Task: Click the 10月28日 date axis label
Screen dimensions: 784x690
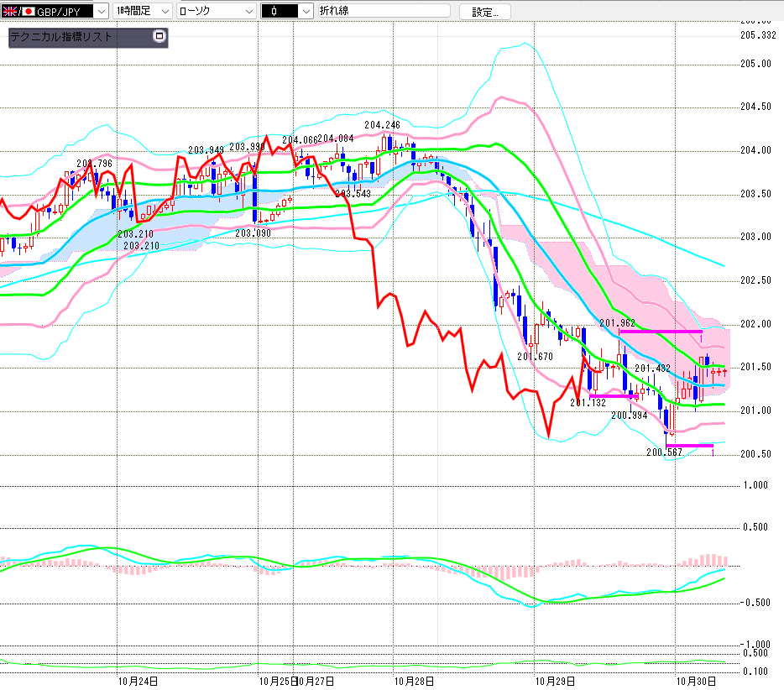Action: pyautogui.click(x=412, y=681)
